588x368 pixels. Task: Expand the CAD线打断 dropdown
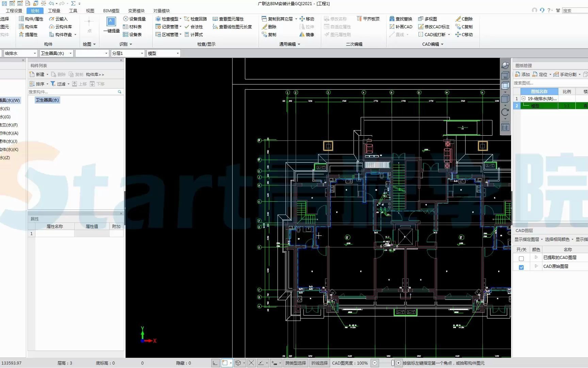449,34
